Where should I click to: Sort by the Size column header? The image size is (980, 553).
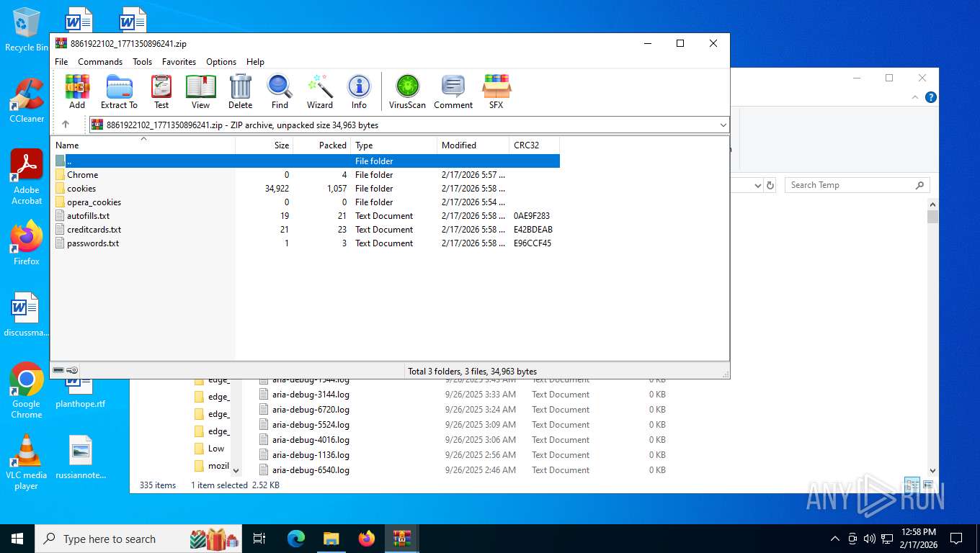264,145
